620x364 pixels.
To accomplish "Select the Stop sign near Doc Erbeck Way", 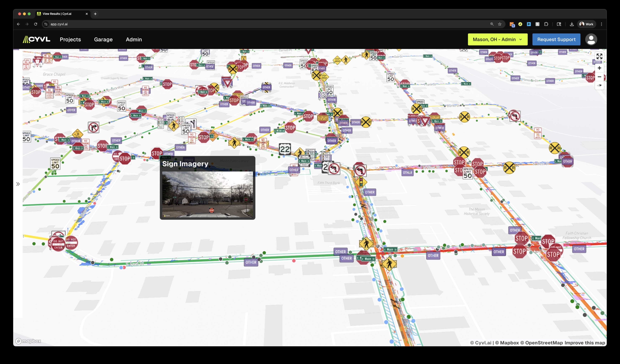I will click(x=167, y=84).
